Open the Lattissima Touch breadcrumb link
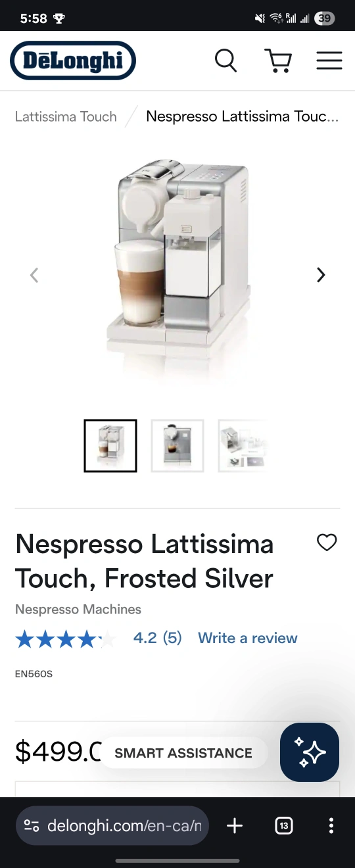Screen dimensions: 355x868 click(x=66, y=116)
